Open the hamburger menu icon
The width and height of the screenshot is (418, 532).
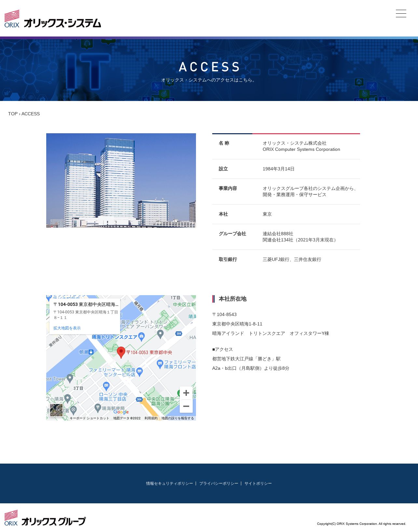401,14
